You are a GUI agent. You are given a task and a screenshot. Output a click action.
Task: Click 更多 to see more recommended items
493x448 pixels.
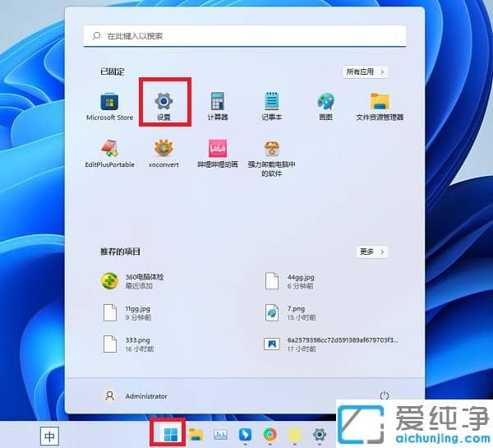point(371,252)
